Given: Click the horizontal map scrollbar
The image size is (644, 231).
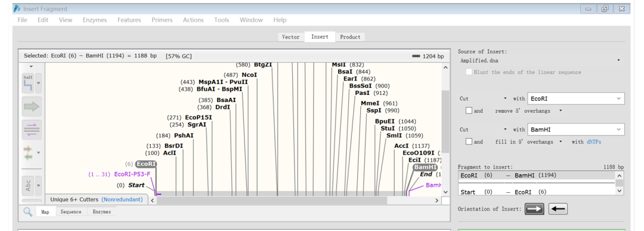Looking at the screenshot, I should pyautogui.click(x=271, y=200).
